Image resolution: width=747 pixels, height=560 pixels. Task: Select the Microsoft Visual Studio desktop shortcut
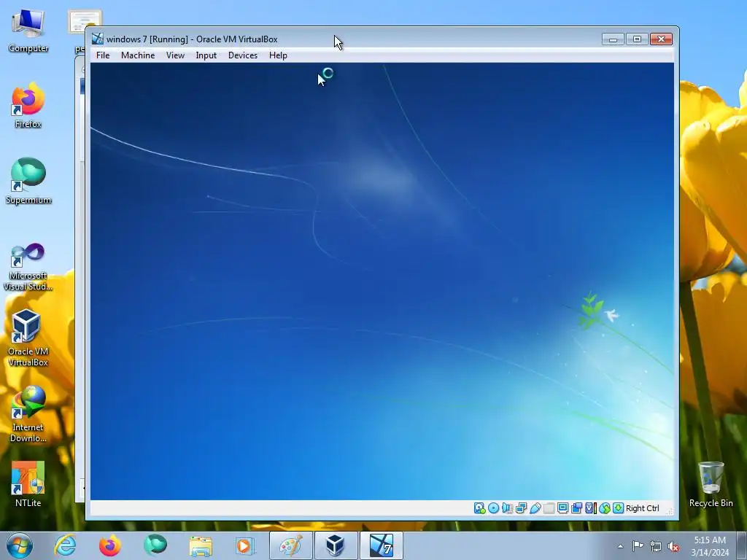[x=28, y=267]
